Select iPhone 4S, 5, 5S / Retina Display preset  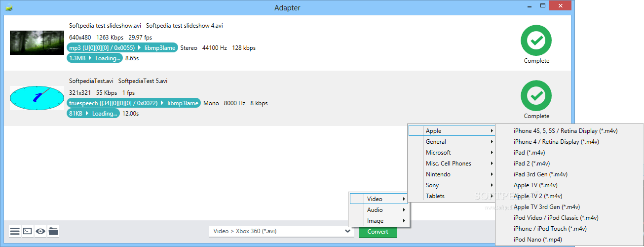[569, 131]
